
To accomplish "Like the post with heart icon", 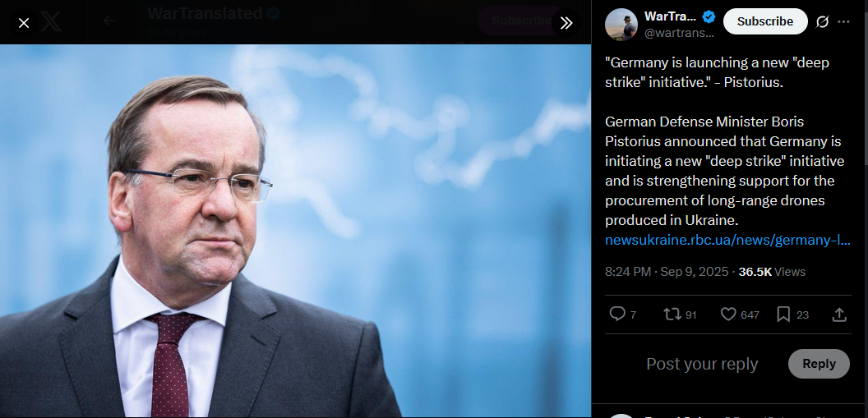I will 728,315.
